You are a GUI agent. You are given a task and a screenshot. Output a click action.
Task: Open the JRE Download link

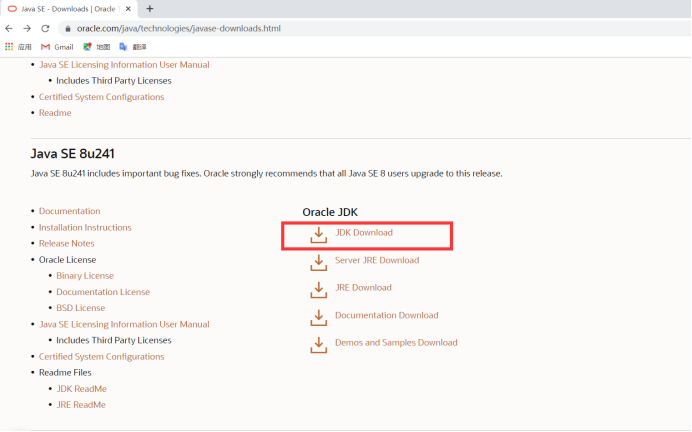pos(363,288)
